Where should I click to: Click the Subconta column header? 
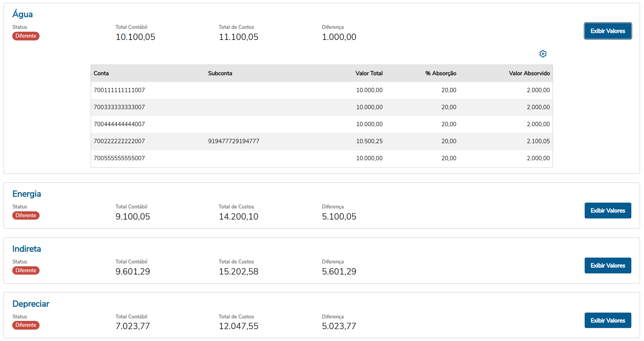point(220,73)
